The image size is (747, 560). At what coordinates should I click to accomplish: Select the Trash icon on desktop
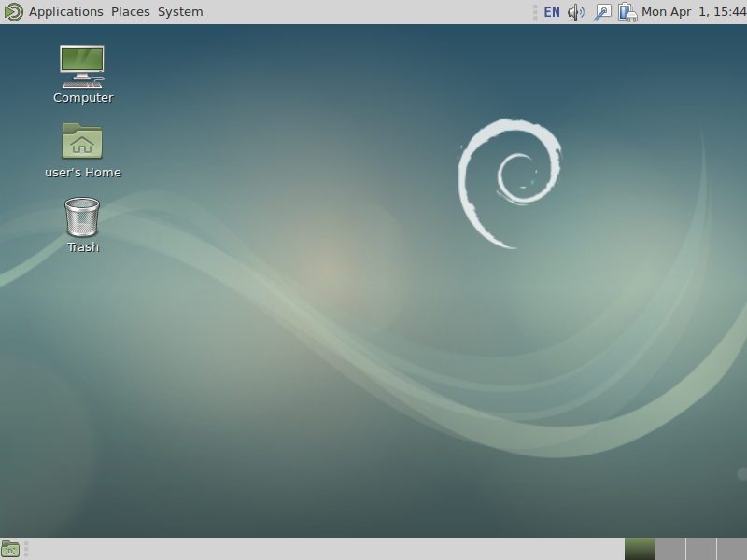tap(82, 217)
